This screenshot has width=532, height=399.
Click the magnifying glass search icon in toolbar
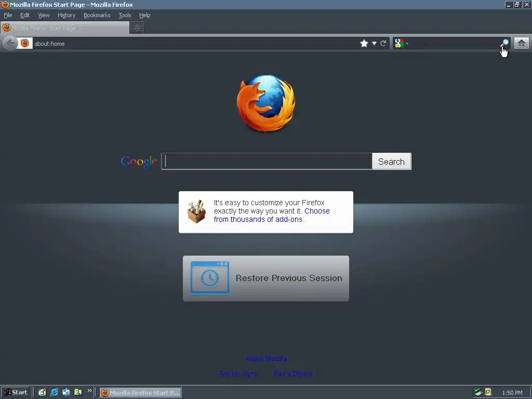coord(504,43)
